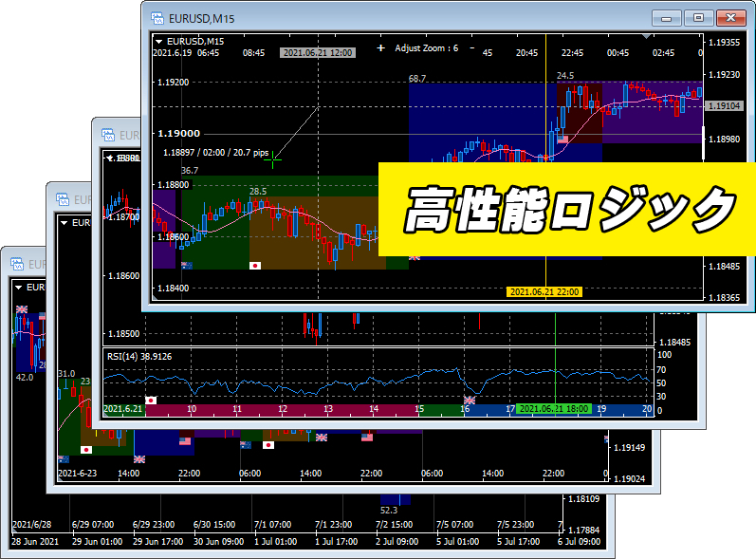The height and width of the screenshot is (559, 756).
Task: Click the green crosshair cursor on the chart
Action: tap(272, 159)
